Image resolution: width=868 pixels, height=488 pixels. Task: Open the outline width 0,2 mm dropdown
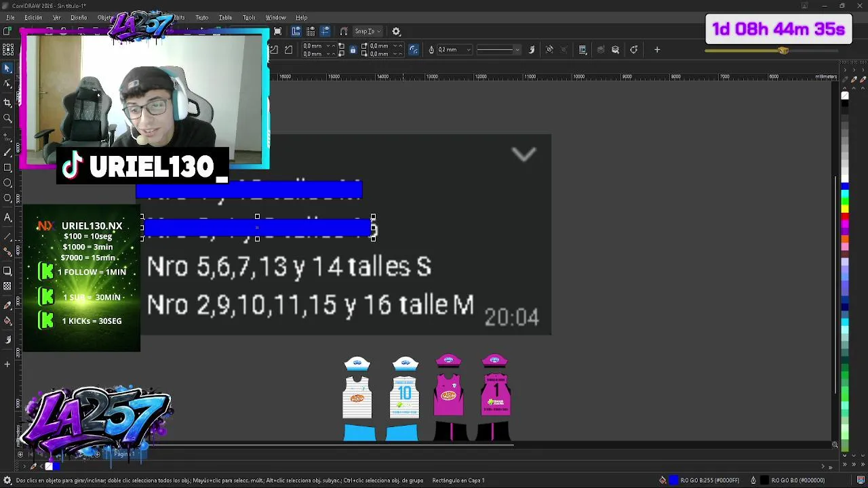pos(469,49)
